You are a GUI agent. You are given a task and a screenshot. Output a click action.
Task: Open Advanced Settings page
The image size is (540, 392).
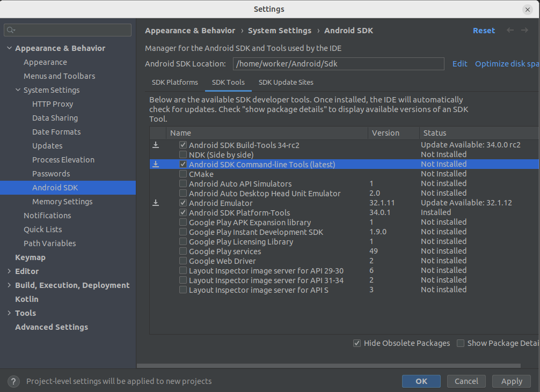click(52, 327)
